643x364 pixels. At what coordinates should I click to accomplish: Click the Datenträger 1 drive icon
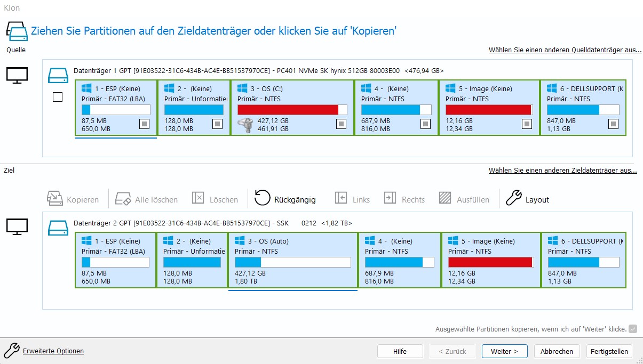coord(58,75)
